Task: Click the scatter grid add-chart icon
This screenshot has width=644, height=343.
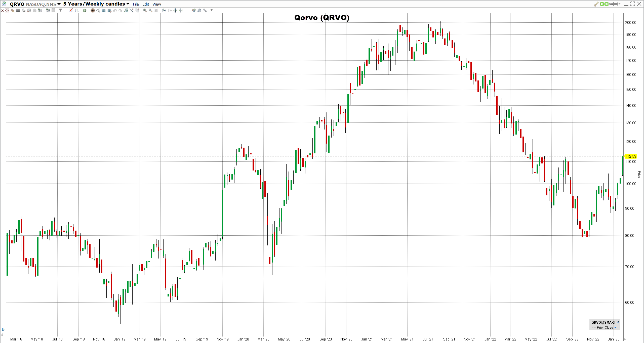Action: click(40, 10)
